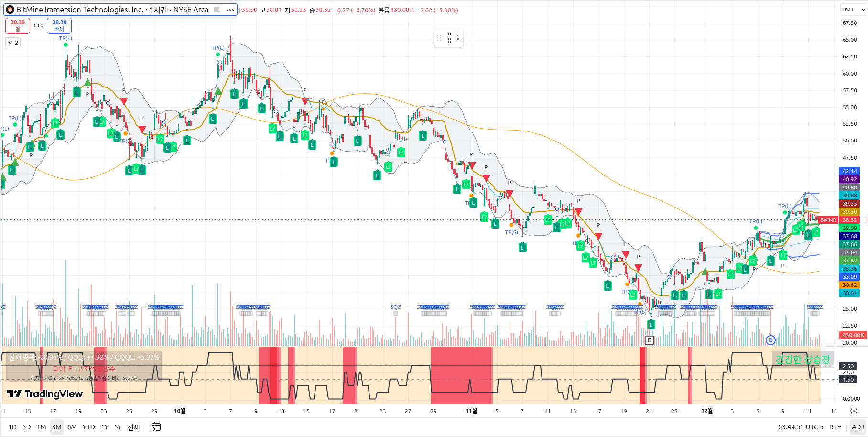The width and height of the screenshot is (868, 437).
Task: Select the 6M time range
Action: point(72,427)
